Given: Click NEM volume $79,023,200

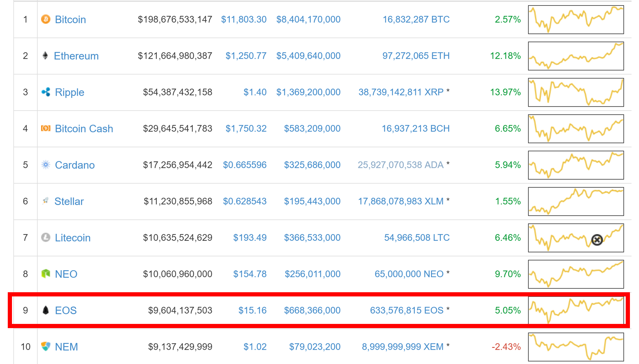Looking at the screenshot, I should pos(315,347).
